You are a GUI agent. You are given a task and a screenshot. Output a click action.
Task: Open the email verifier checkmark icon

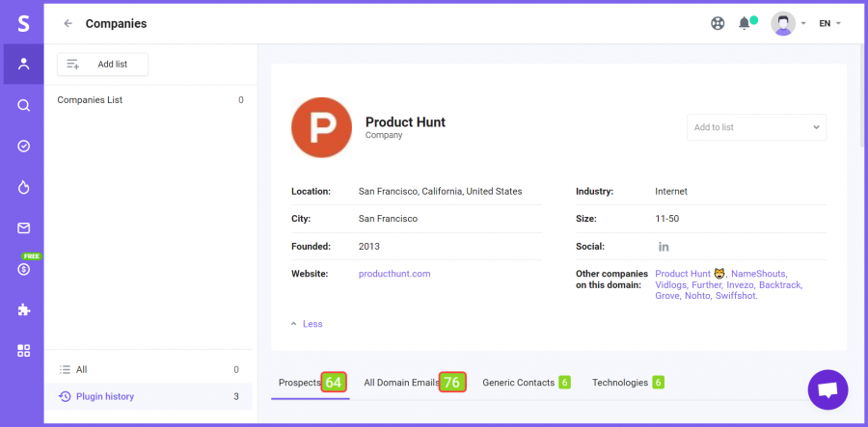click(23, 146)
